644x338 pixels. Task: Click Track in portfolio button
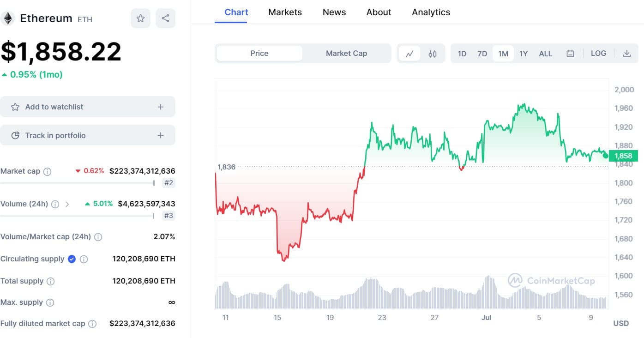click(88, 135)
